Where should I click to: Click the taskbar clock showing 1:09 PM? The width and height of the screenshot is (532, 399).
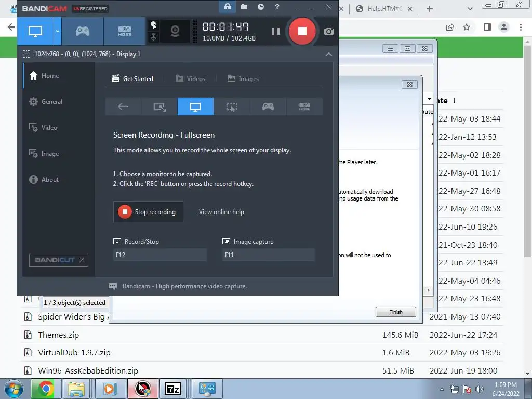pyautogui.click(x=506, y=389)
